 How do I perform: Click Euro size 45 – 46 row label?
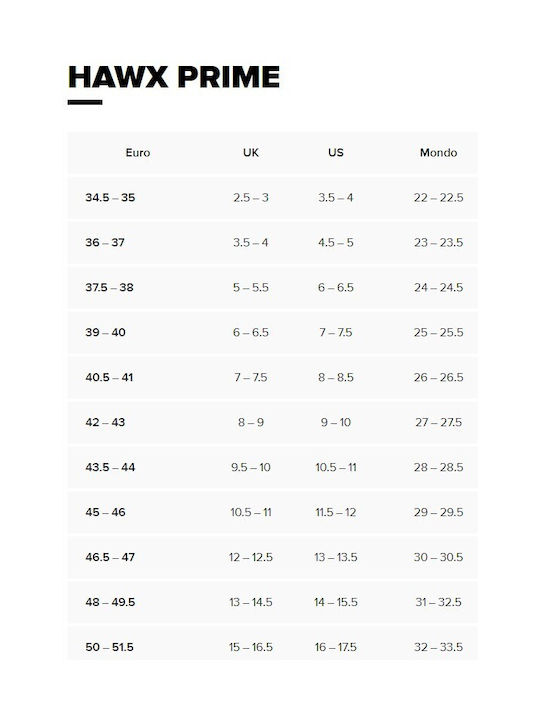(105, 512)
